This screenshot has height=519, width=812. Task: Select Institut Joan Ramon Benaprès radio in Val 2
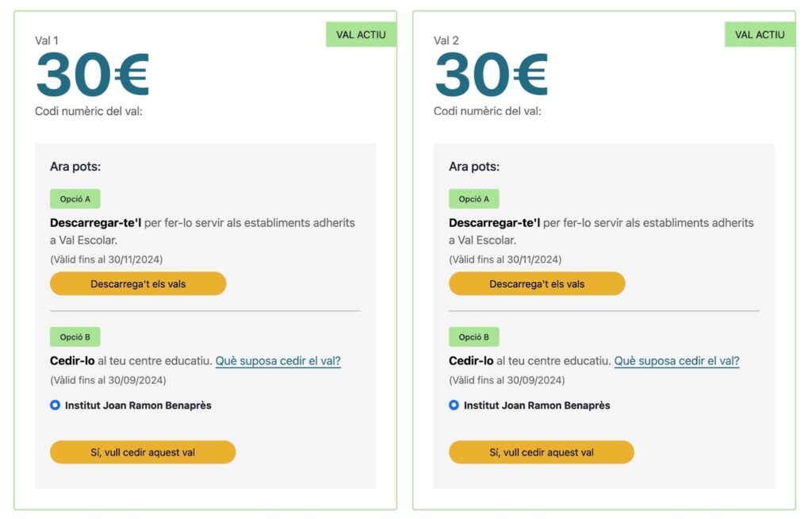pos(454,405)
